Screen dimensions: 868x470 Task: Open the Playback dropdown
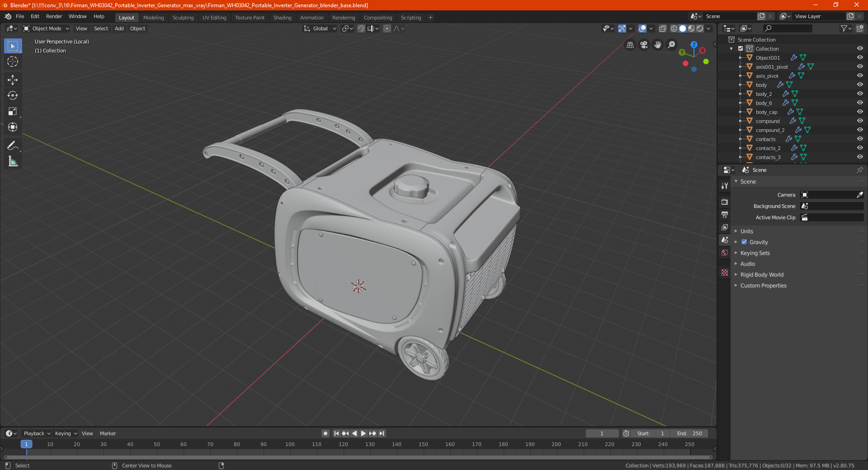pos(37,433)
